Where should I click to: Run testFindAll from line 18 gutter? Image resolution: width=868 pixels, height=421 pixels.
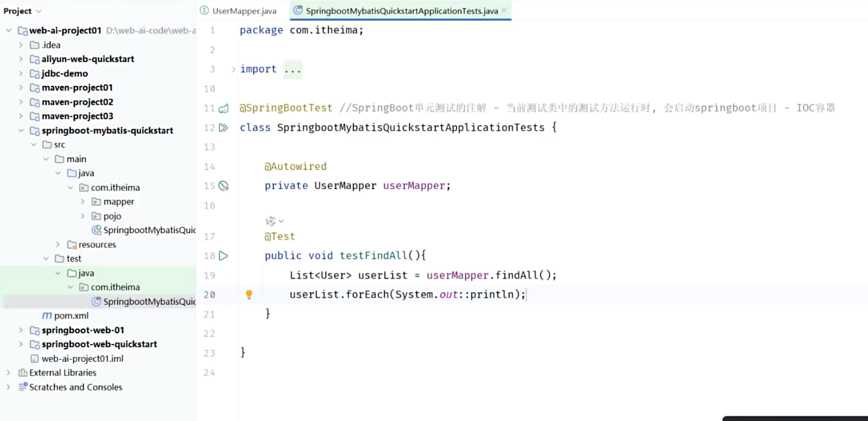(x=223, y=256)
